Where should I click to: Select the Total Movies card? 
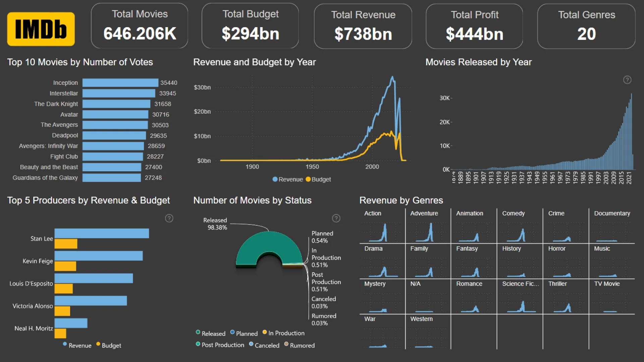[x=140, y=26]
